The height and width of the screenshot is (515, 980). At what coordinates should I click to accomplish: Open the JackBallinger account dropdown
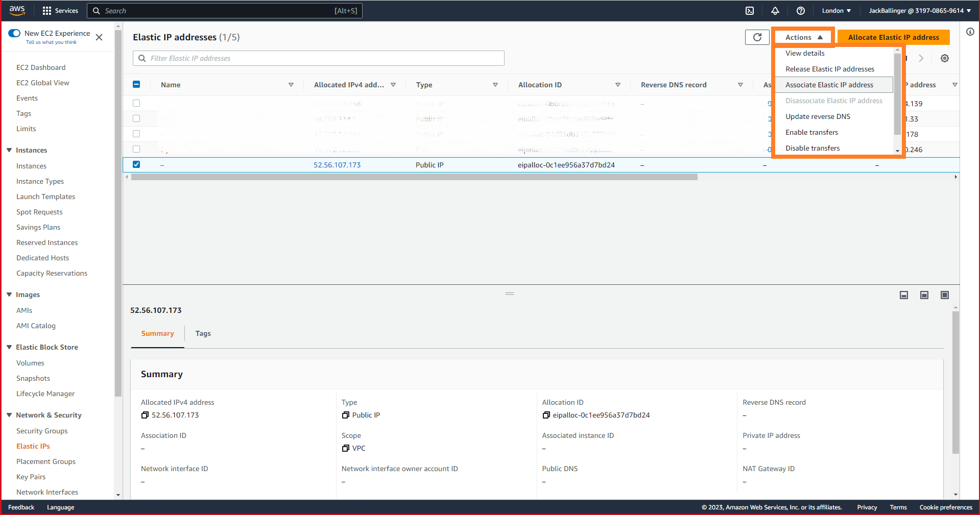tap(920, 11)
